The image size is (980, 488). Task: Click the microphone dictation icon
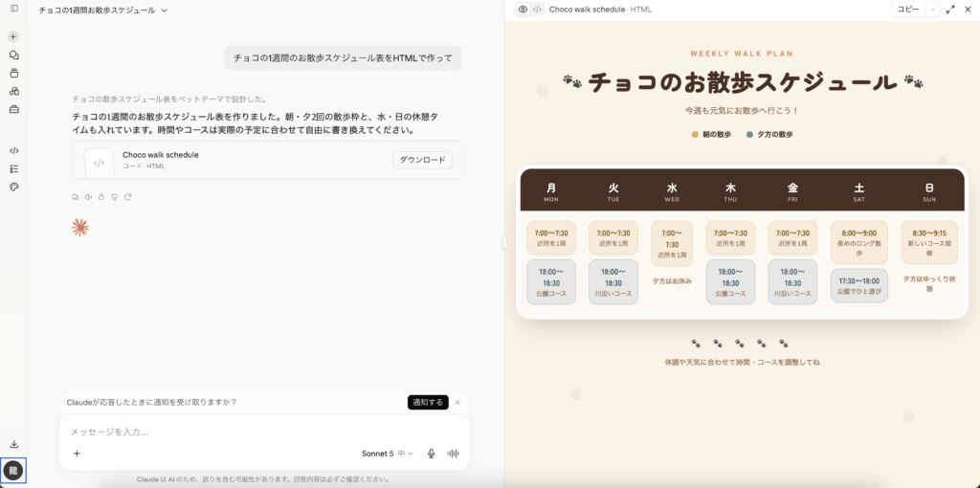click(x=431, y=454)
